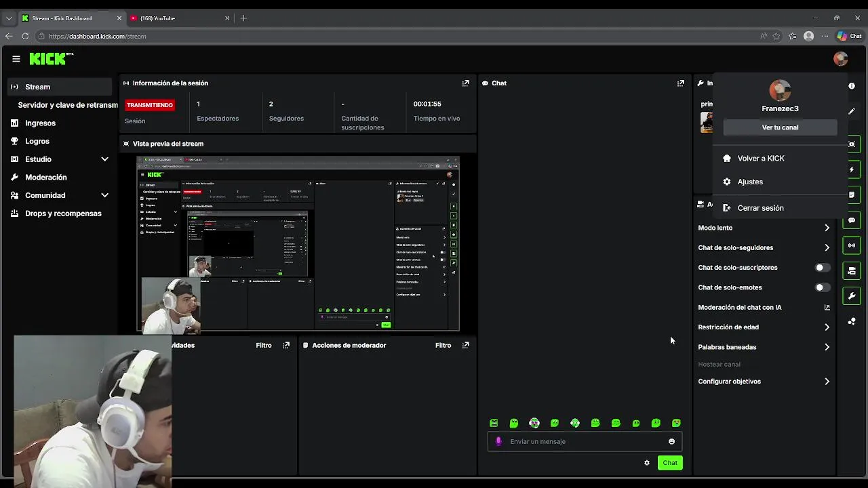868x488 pixels.
Task: Click the camera stream icon in right toolbar
Action: tap(852, 270)
